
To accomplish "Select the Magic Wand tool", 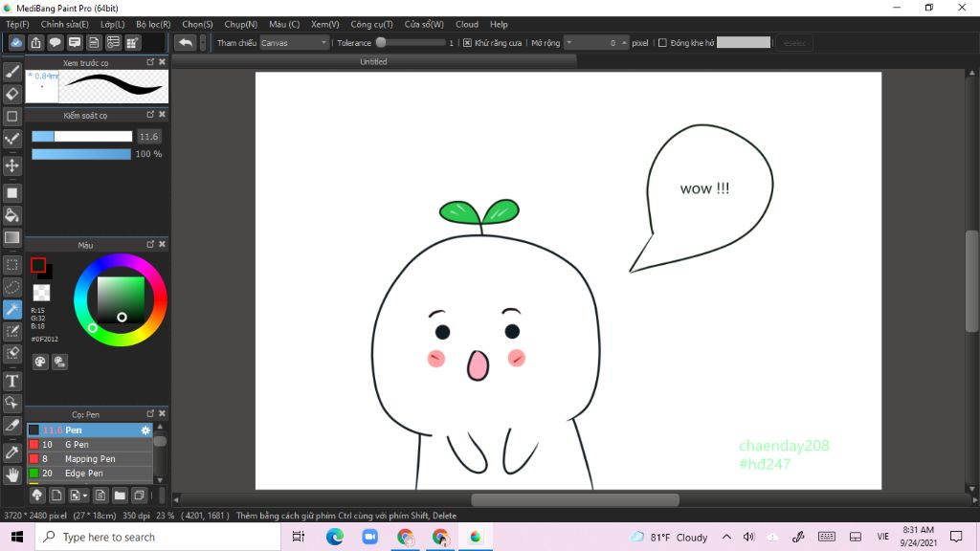I will click(x=11, y=309).
